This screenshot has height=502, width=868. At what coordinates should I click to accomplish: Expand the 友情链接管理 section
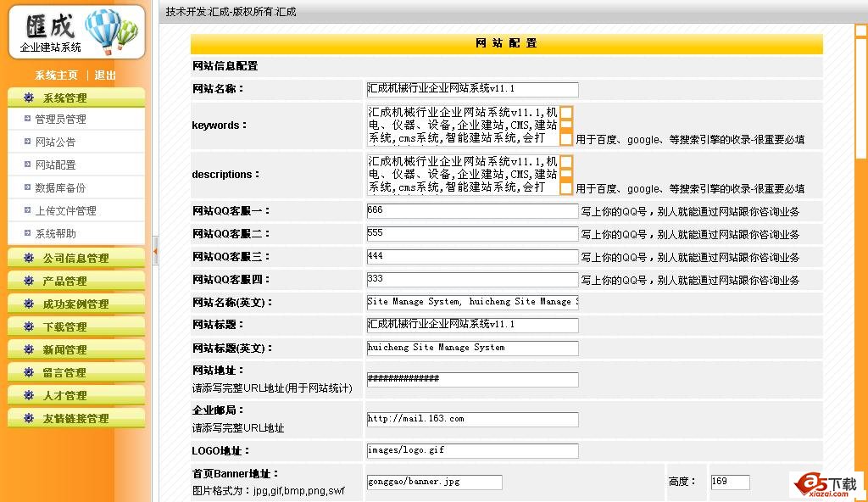[x=75, y=418]
